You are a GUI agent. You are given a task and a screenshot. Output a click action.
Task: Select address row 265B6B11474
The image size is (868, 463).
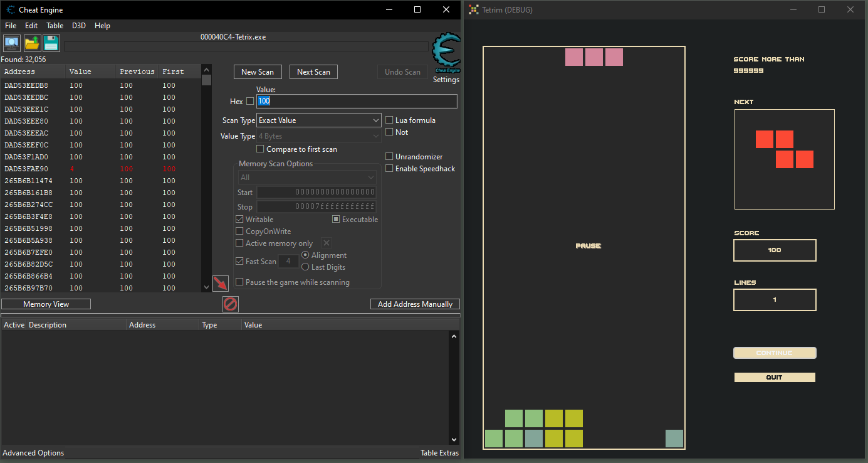click(100, 181)
